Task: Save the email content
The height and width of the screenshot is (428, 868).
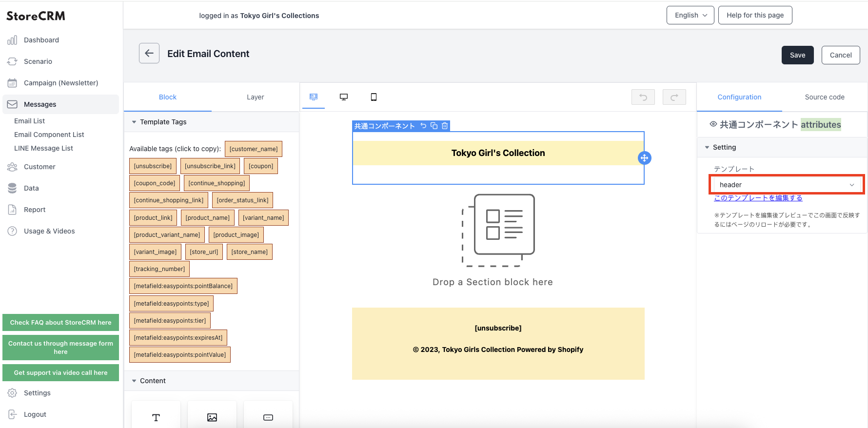Action: tap(798, 55)
